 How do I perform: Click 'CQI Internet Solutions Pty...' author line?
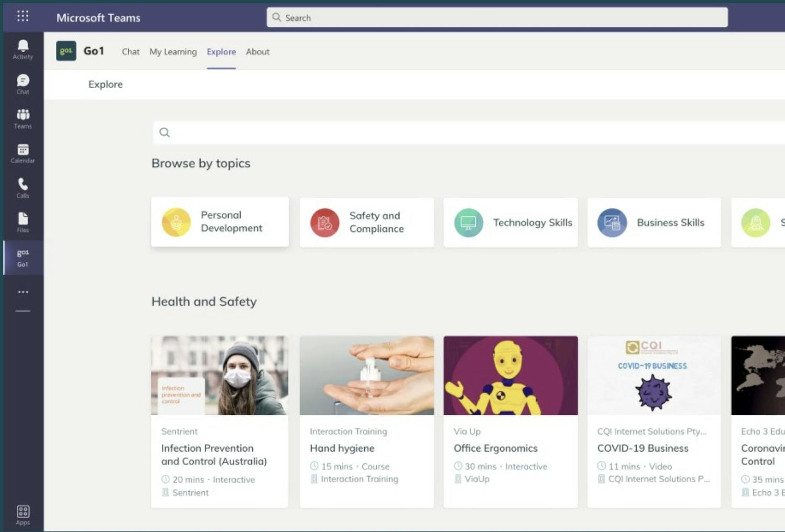[x=652, y=432]
